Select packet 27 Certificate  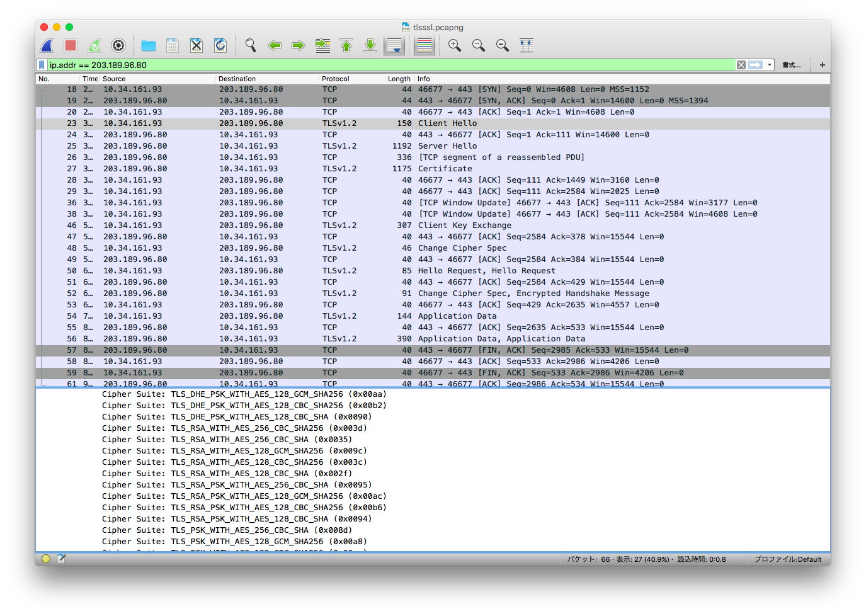[x=433, y=169]
